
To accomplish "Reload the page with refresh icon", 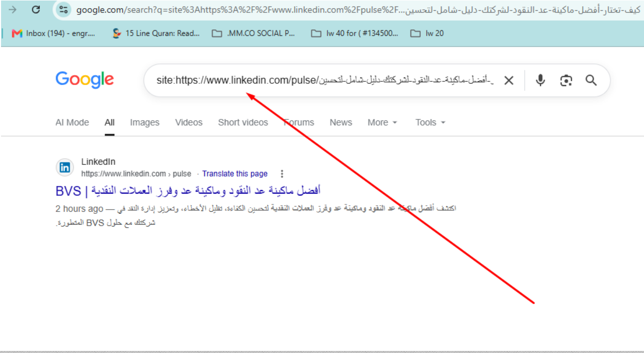I will (36, 10).
